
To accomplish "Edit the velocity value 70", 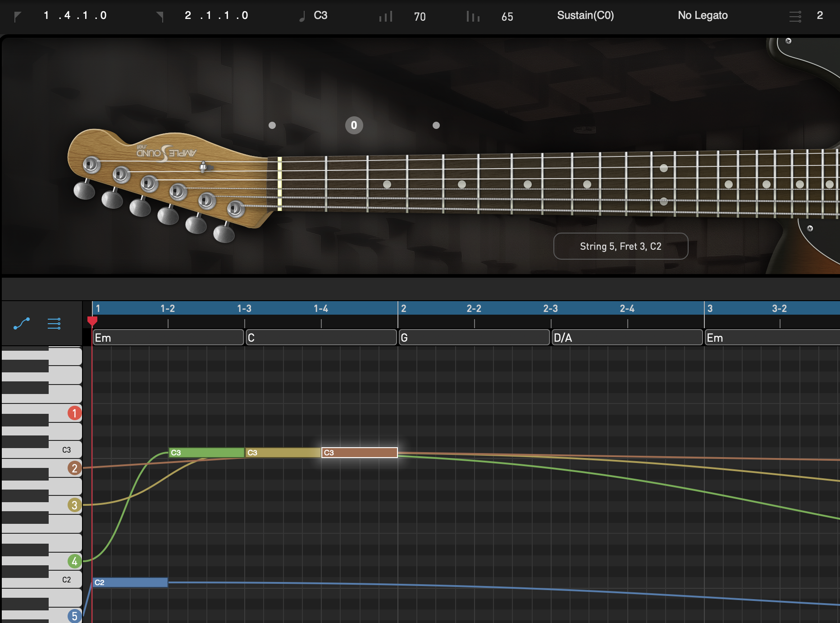I will coord(420,17).
